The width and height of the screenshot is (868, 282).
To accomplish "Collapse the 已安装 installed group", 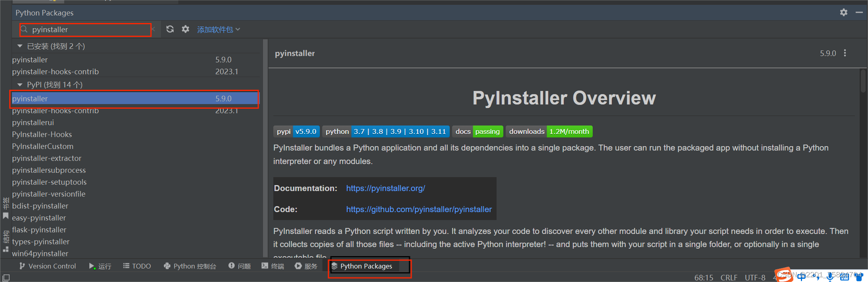I will pos(20,46).
